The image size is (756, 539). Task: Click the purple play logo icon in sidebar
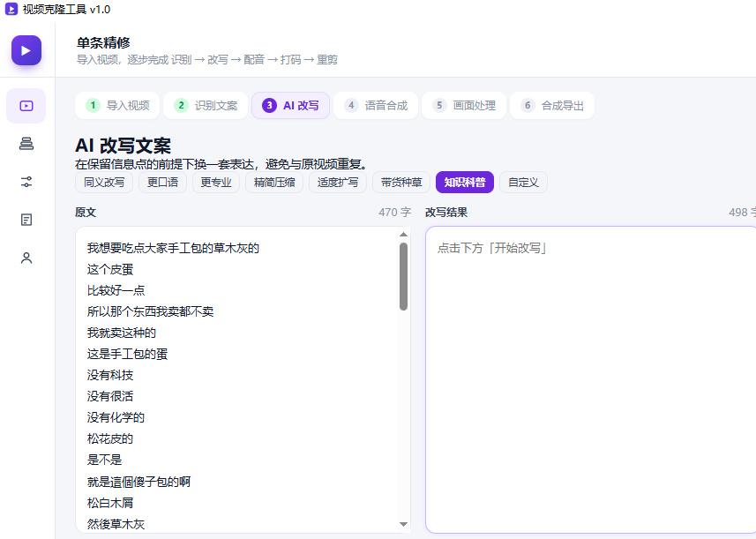pos(26,50)
